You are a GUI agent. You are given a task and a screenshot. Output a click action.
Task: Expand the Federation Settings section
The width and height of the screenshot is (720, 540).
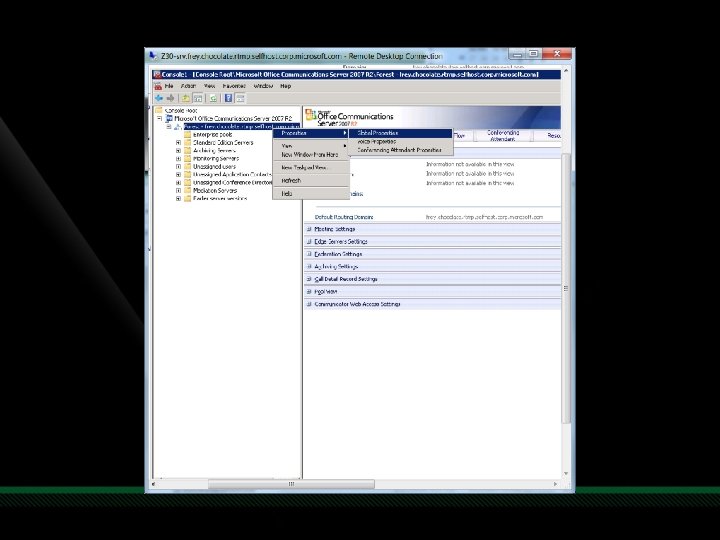pos(309,253)
